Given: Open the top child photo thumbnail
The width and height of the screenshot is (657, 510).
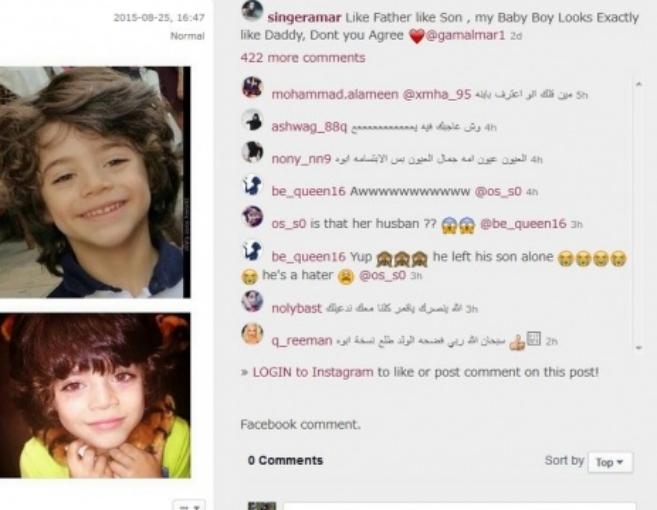Looking at the screenshot, I should click(95, 182).
